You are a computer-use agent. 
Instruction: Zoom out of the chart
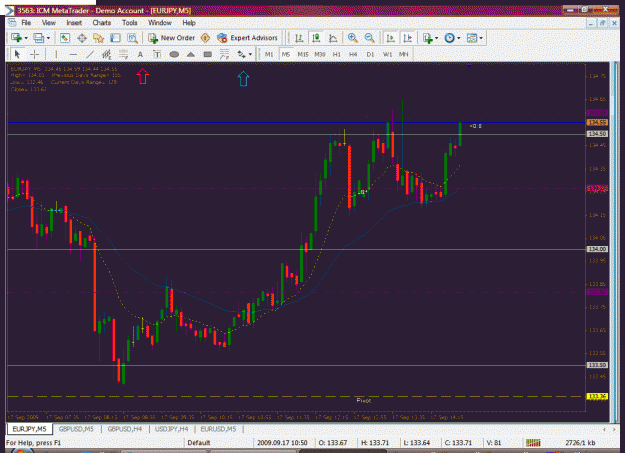point(369,38)
